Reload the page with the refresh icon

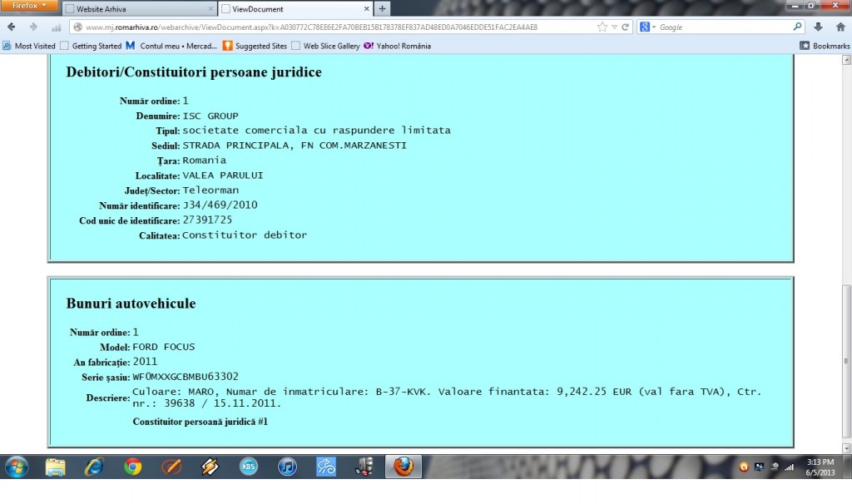(x=626, y=27)
